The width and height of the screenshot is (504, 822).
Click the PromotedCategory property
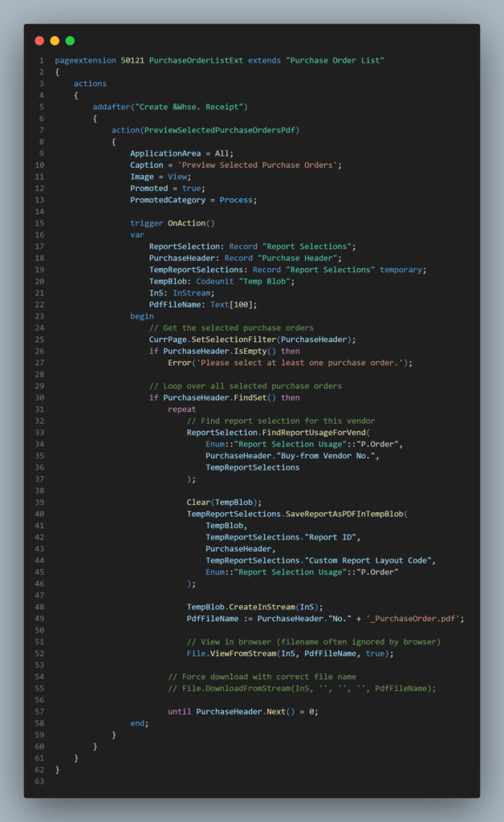coord(168,200)
